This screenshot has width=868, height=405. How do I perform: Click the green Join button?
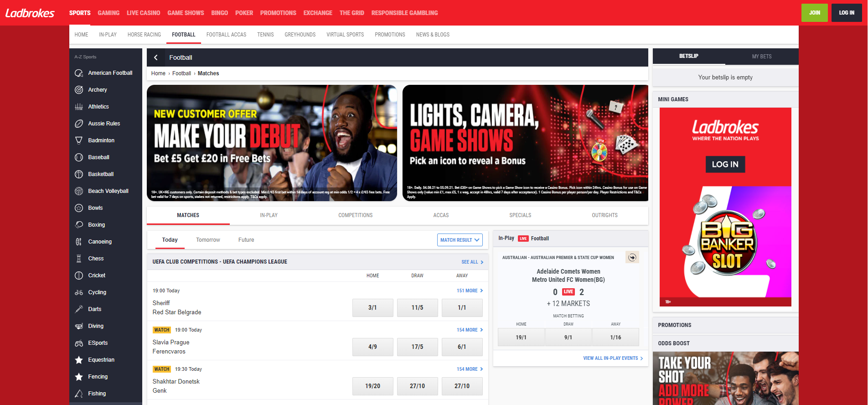[815, 13]
